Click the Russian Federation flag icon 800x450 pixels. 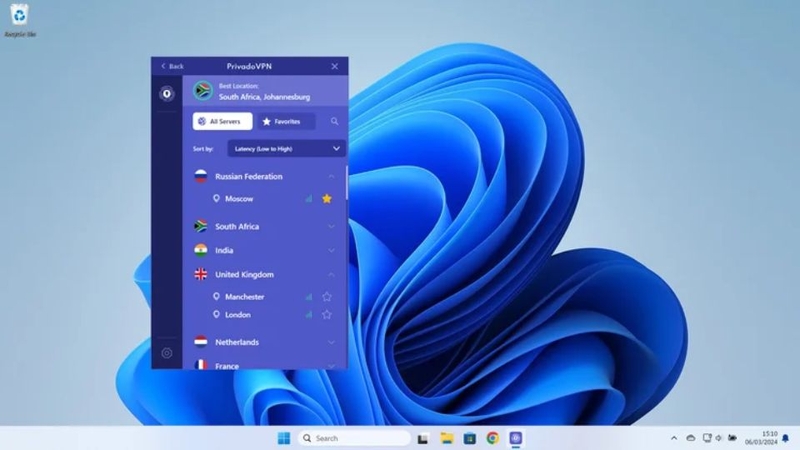tap(201, 177)
